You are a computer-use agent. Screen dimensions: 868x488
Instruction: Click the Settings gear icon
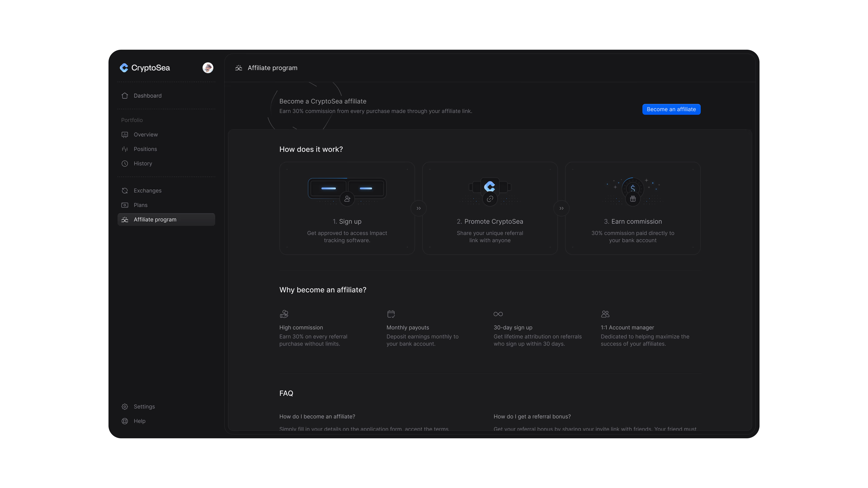(x=125, y=406)
